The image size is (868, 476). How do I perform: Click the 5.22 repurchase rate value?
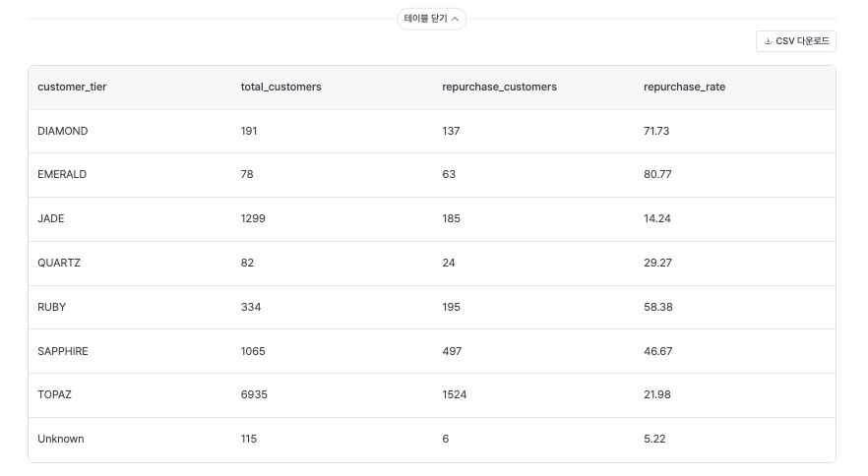click(x=654, y=439)
